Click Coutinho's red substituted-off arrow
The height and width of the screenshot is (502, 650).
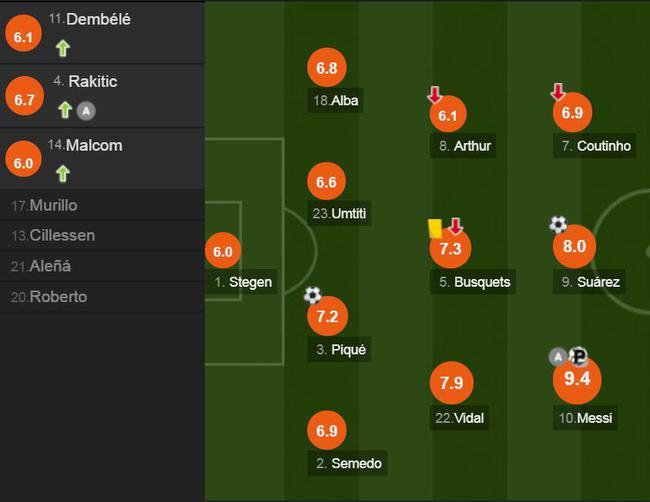pos(558,92)
